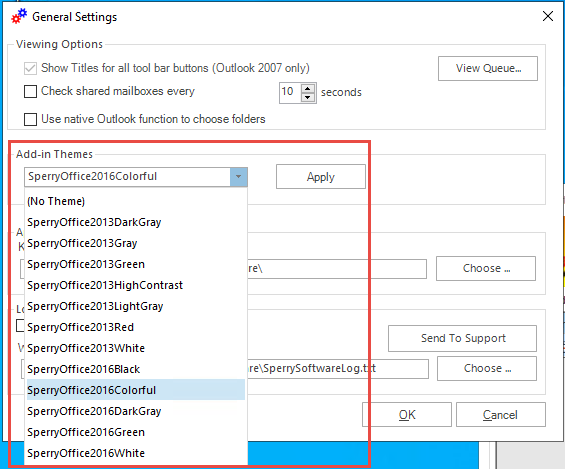This screenshot has height=469, width=565.
Task: Toggle Show Titles for all tool bar buttons
Action: [x=30, y=68]
